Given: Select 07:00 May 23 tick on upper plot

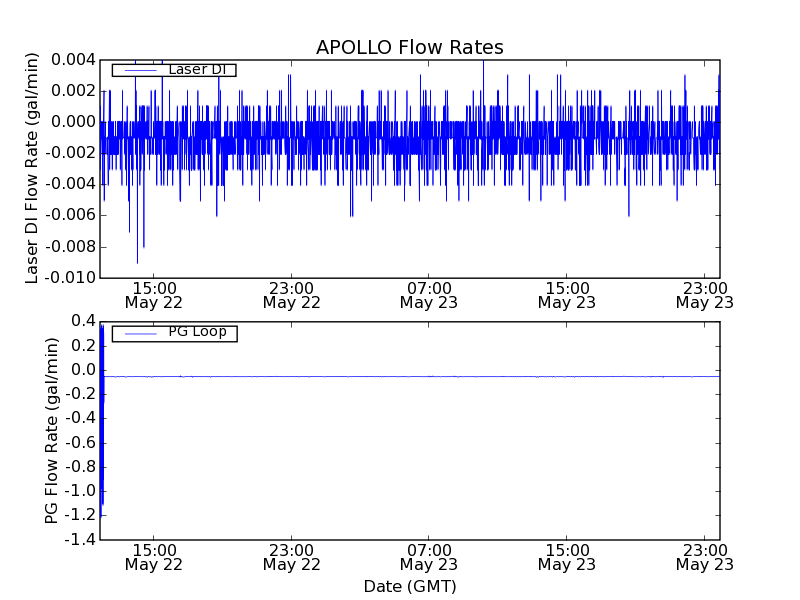Looking at the screenshot, I should coord(429,294).
